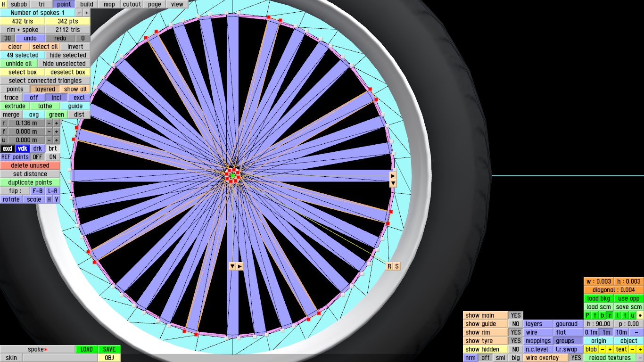Click the dot button after the u view
The image size is (644, 362).
coord(640,315)
